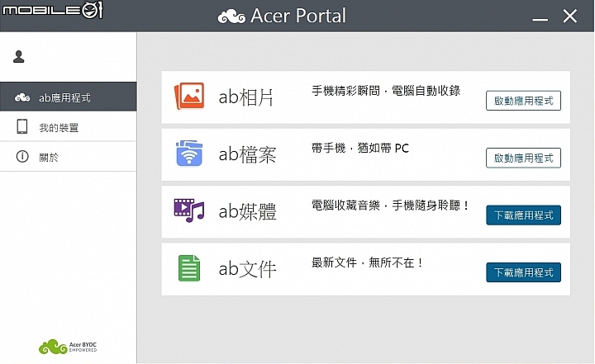Click the ab文件 title text
The width and height of the screenshot is (595, 364).
[x=247, y=269]
